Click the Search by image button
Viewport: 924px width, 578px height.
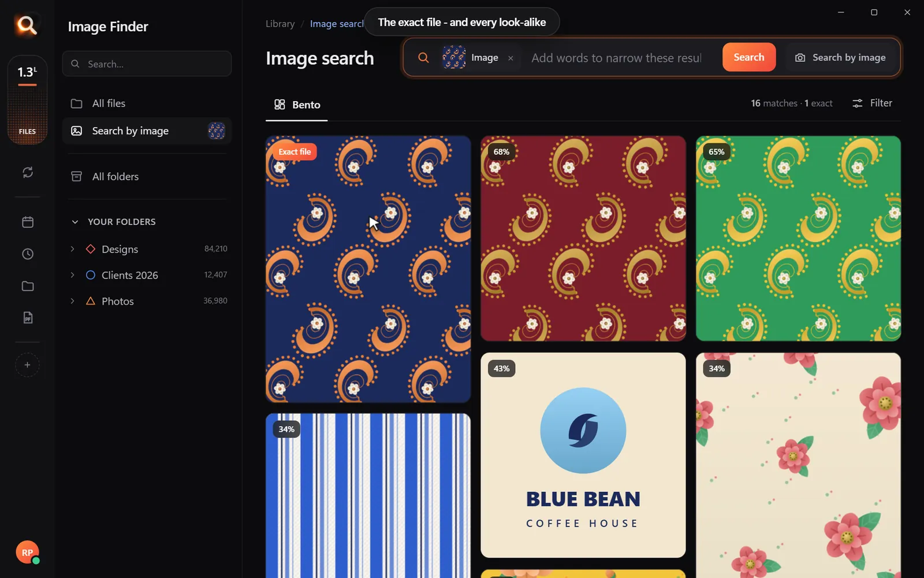point(841,57)
